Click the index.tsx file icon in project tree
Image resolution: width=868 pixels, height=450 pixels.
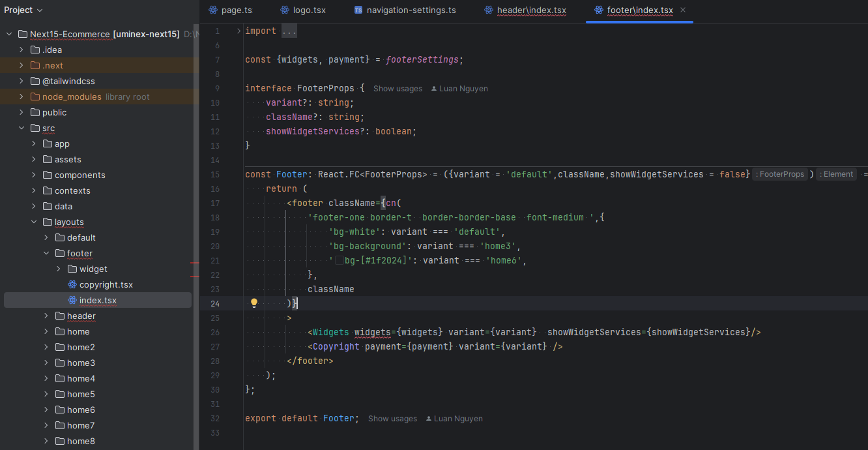pos(72,300)
